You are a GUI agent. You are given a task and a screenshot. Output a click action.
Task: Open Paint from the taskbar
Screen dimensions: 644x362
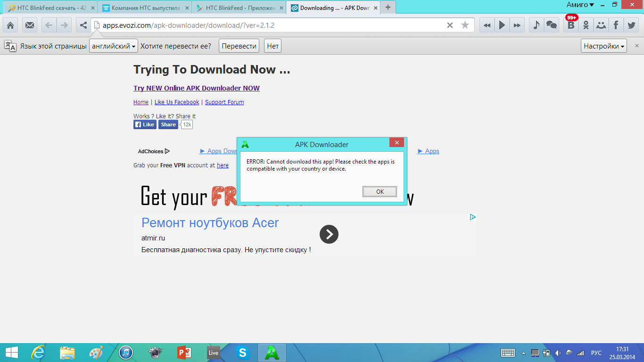coord(96,353)
